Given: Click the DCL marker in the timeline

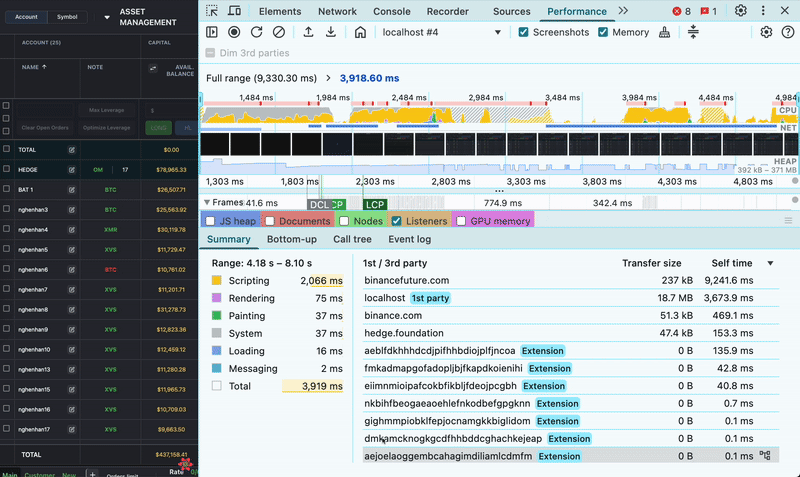Looking at the screenshot, I should click(319, 205).
